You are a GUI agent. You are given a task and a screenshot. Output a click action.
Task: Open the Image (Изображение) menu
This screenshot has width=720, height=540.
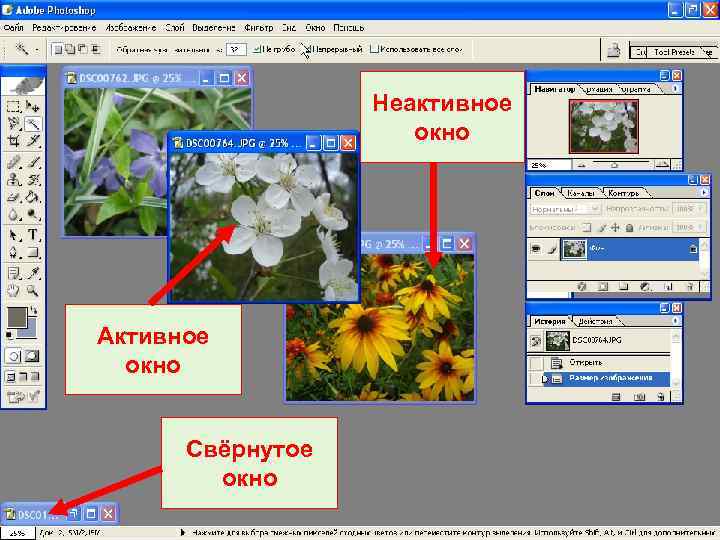tap(131, 28)
